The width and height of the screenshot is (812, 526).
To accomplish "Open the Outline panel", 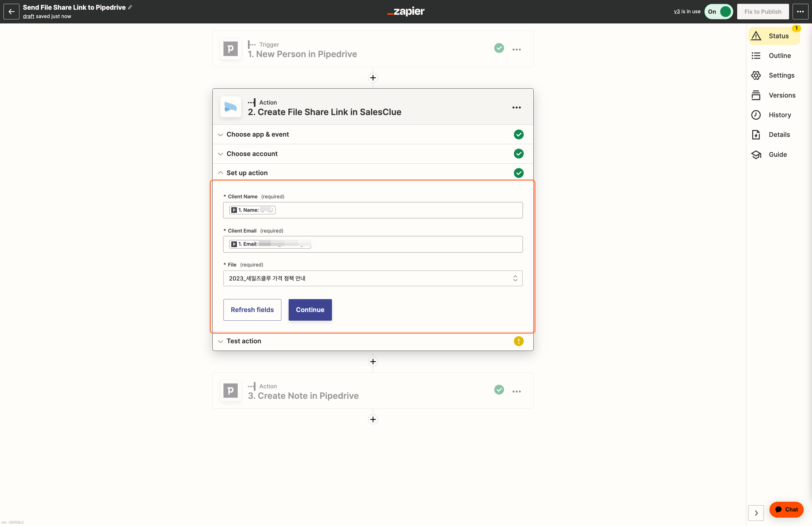I will tap(774, 56).
